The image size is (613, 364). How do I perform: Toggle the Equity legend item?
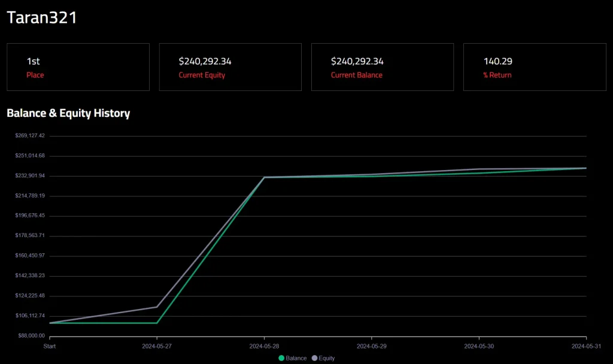point(323,358)
